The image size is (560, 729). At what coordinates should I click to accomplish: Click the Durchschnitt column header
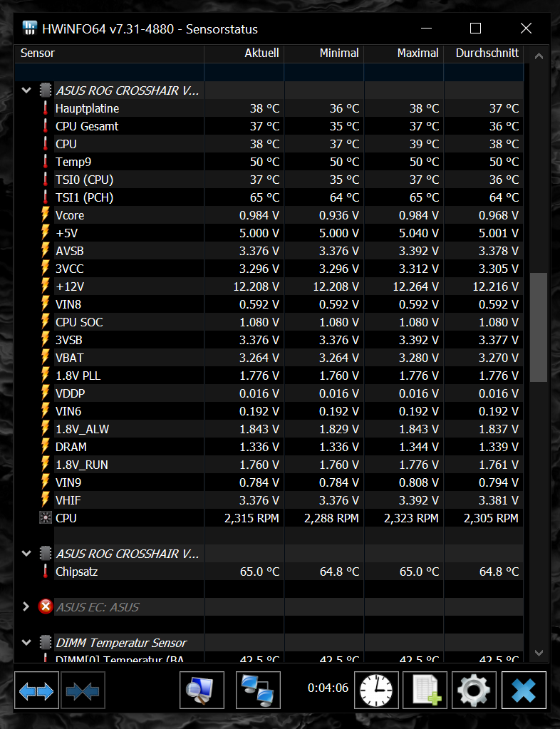tap(484, 53)
